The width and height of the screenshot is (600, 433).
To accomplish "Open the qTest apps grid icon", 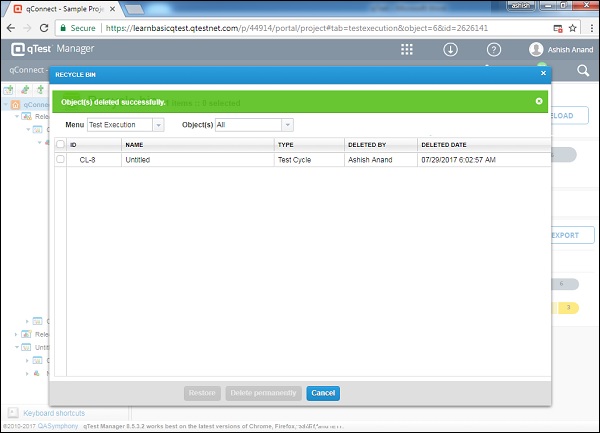I will pos(407,49).
